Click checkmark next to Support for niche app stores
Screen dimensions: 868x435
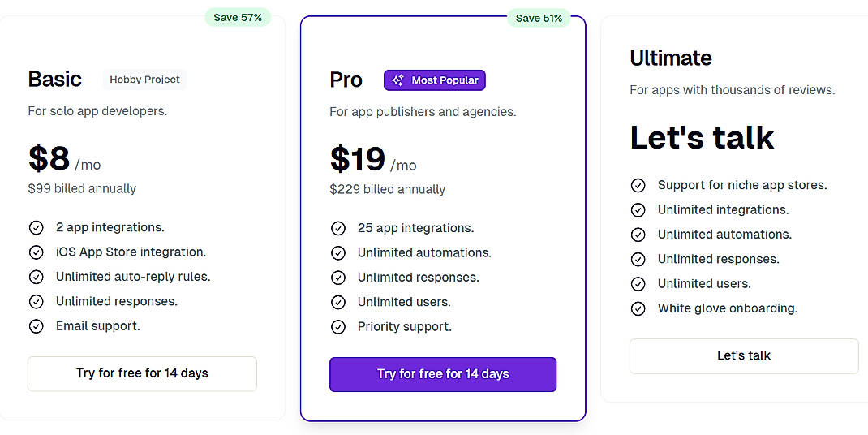click(638, 185)
